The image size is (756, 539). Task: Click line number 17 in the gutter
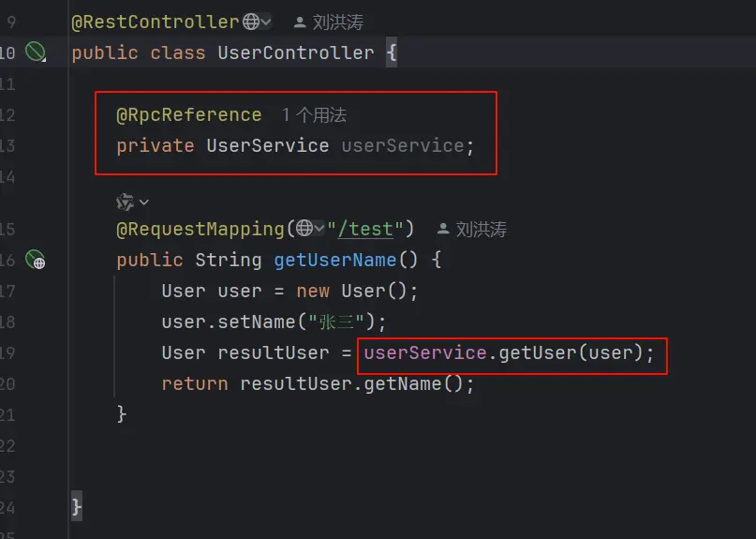click(7, 292)
